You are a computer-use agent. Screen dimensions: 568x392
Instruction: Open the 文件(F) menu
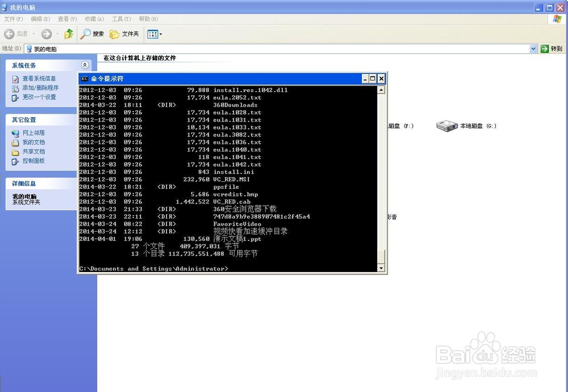point(14,19)
